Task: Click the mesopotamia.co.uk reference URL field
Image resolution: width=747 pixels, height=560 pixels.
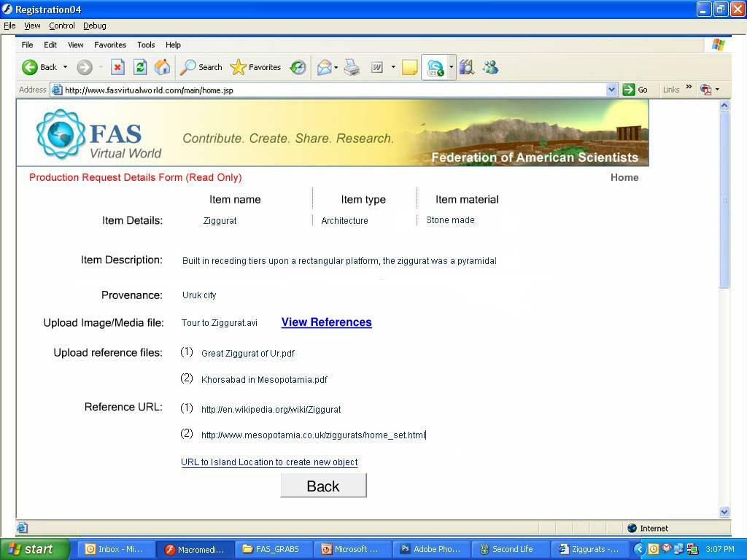Action: (313, 435)
